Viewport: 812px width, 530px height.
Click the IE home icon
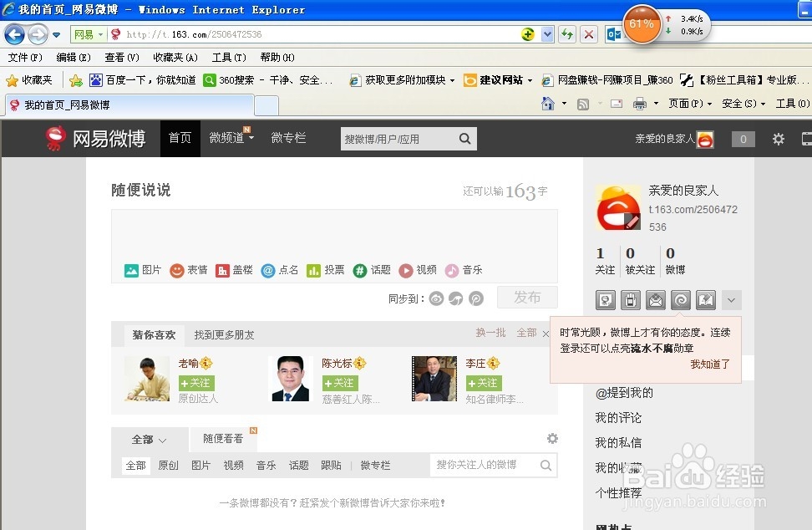coord(547,104)
